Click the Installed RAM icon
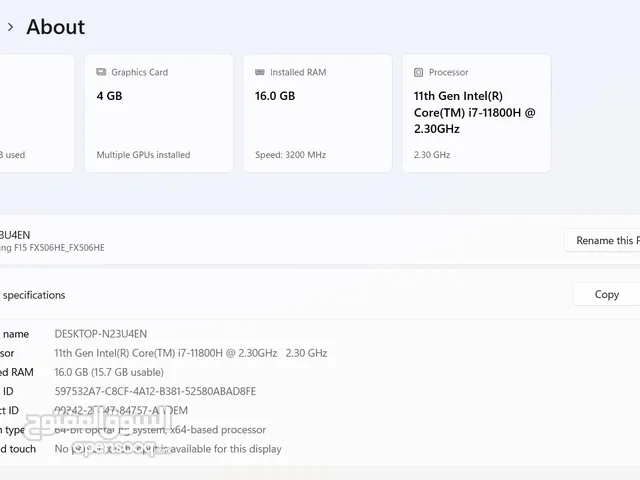 coord(260,72)
